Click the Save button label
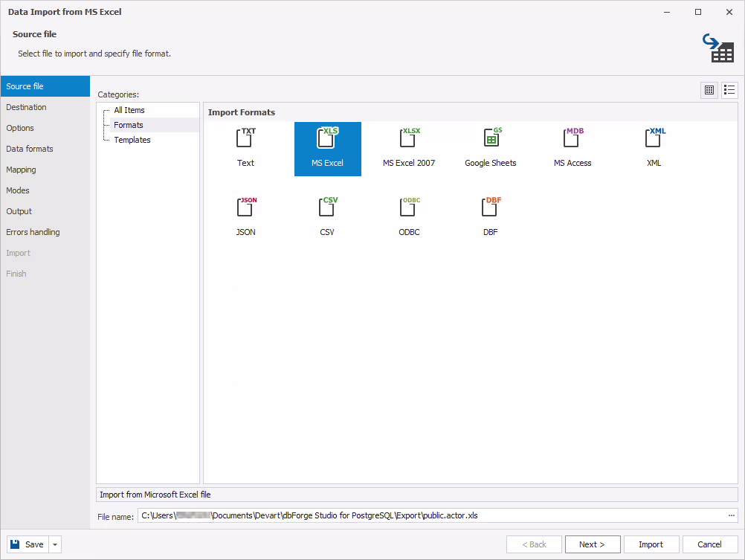The image size is (745, 560). tap(34, 544)
